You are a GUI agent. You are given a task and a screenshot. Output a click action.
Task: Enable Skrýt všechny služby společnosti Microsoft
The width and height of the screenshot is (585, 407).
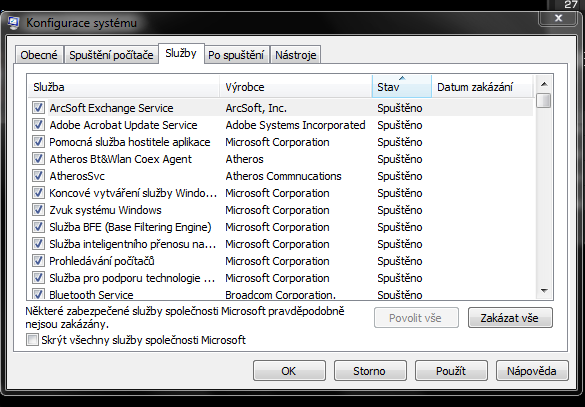coord(32,340)
